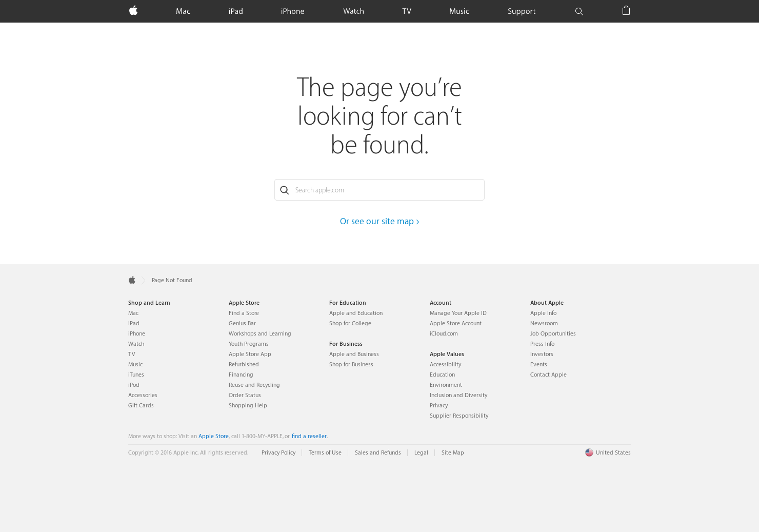Open the TV navigation menu item

[407, 11]
